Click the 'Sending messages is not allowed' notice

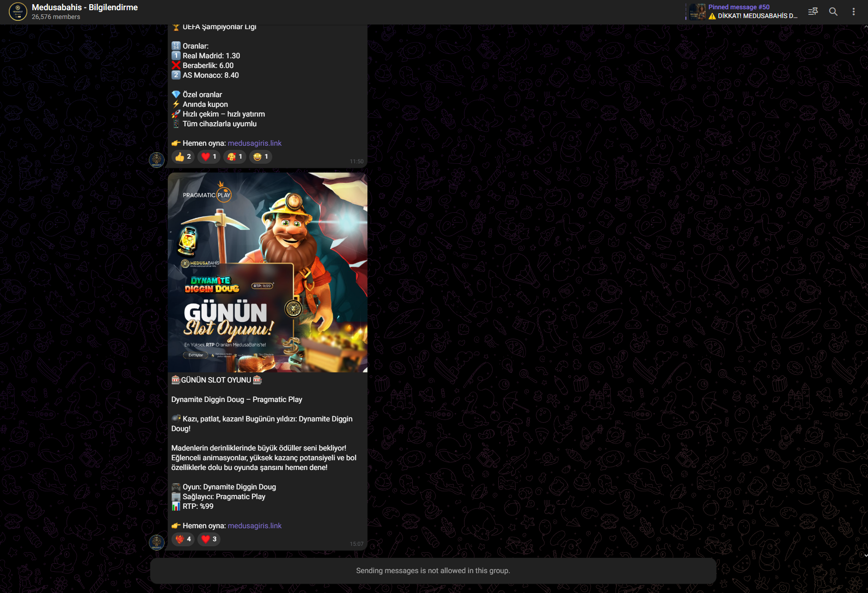pyautogui.click(x=433, y=571)
